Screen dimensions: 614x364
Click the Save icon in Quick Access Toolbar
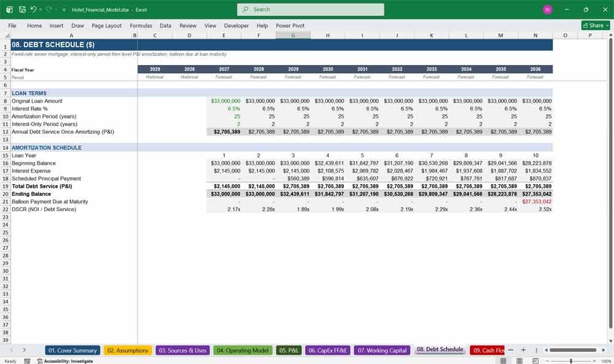(x=22, y=9)
